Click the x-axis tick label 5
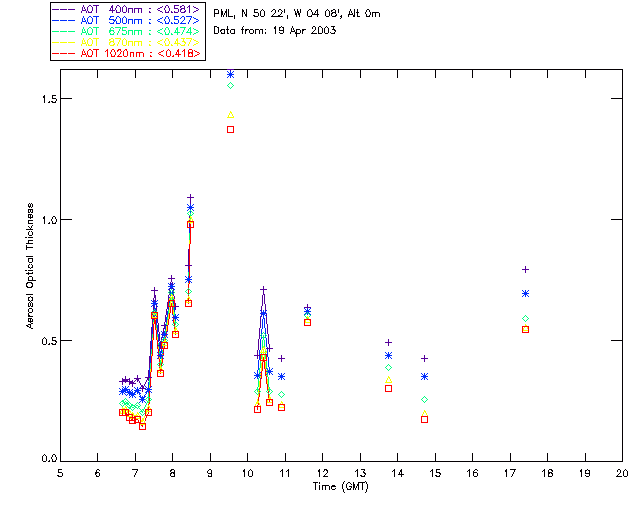640x512 pixels. 60,473
